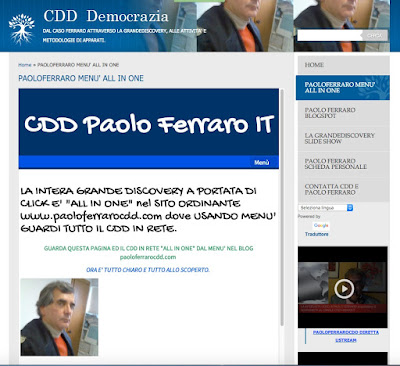This screenshot has height=366, width=400.
Task: Click the portrait photo in the content
Action: [x=59, y=317]
